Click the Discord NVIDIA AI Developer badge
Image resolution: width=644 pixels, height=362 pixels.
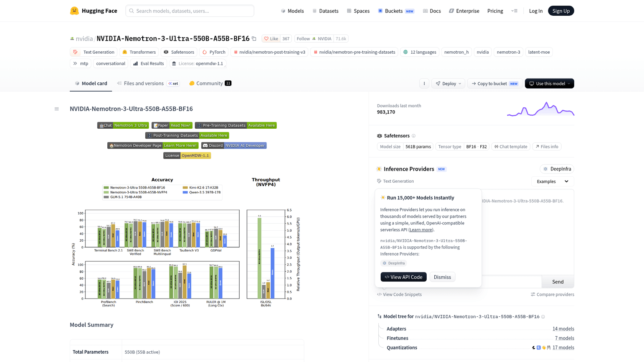(x=234, y=146)
